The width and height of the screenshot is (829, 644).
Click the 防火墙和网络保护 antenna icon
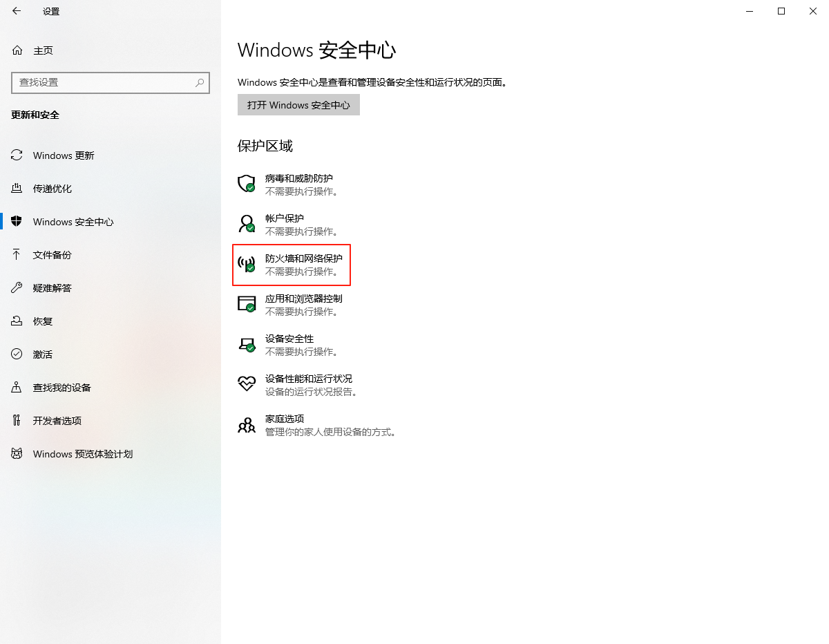(247, 263)
